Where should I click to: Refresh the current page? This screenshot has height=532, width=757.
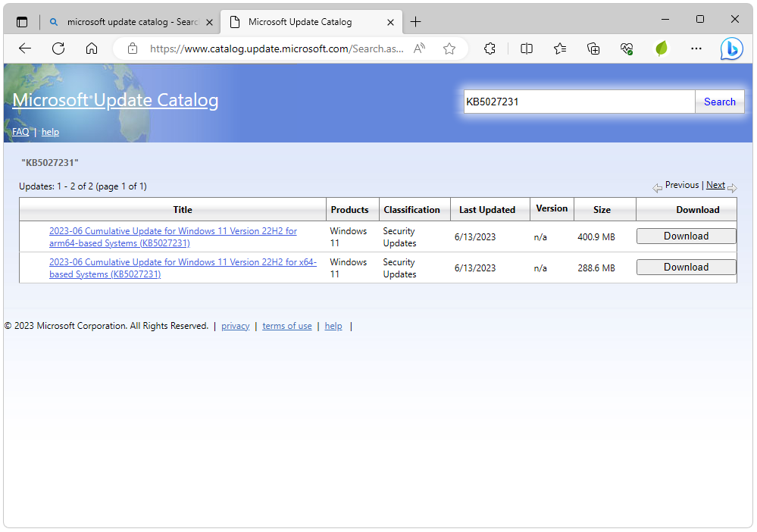58,49
